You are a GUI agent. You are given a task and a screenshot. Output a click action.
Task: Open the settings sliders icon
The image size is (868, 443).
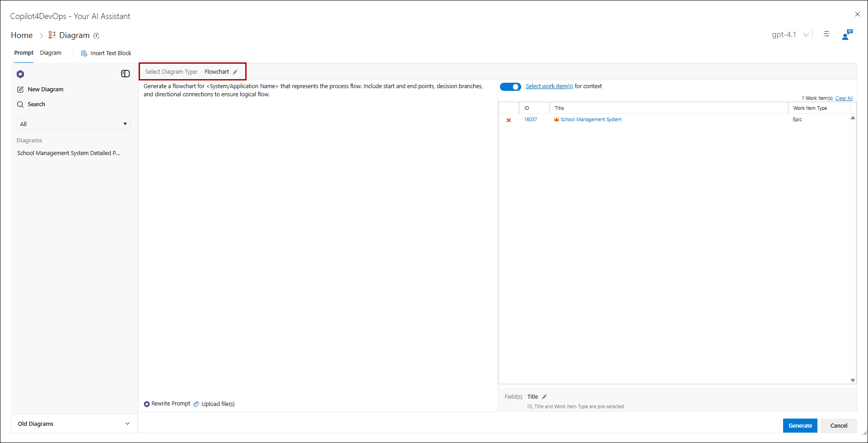tap(826, 34)
